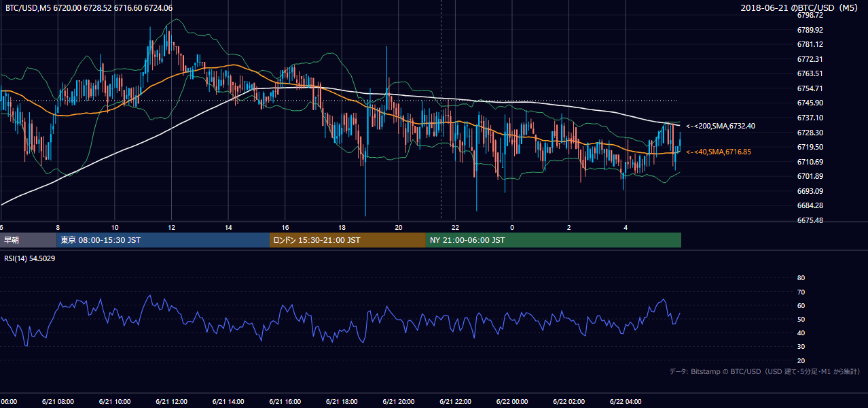Click the 40 SMA label 6716.85

tap(718, 152)
